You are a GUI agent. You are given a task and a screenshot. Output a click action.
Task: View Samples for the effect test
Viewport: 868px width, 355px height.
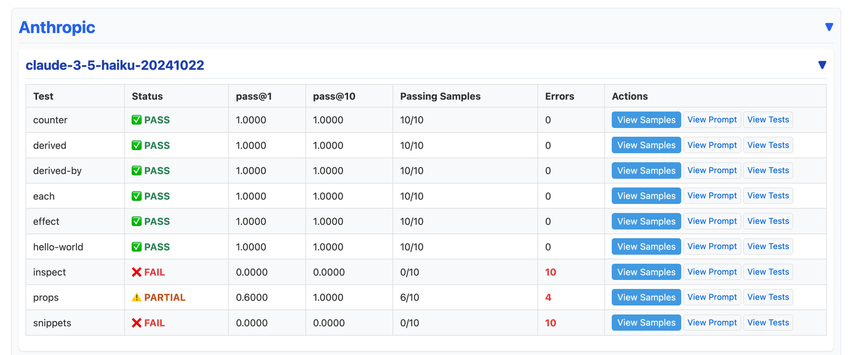[x=646, y=221]
